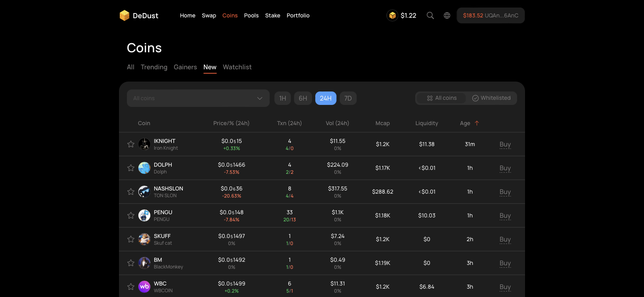Select the New tab
Image resolution: width=644 pixels, height=297 pixels.
click(210, 67)
